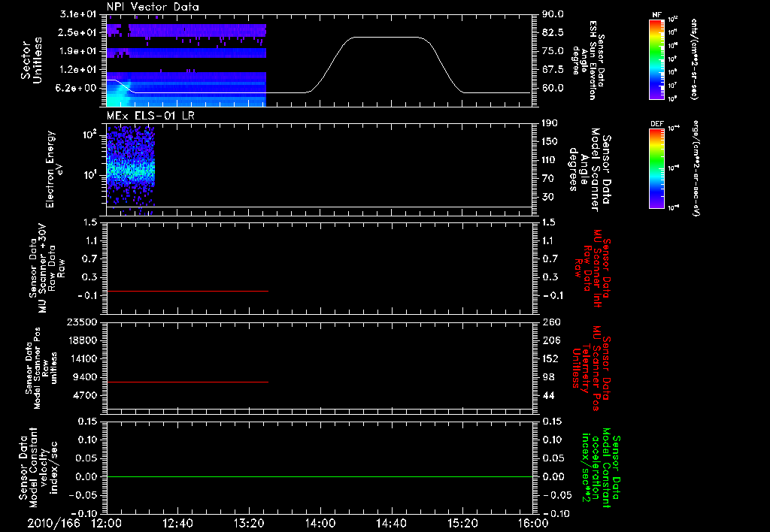Viewport: 770px width, 532px height.
Task: Click the 14:40 time tick label
Action: 391,523
